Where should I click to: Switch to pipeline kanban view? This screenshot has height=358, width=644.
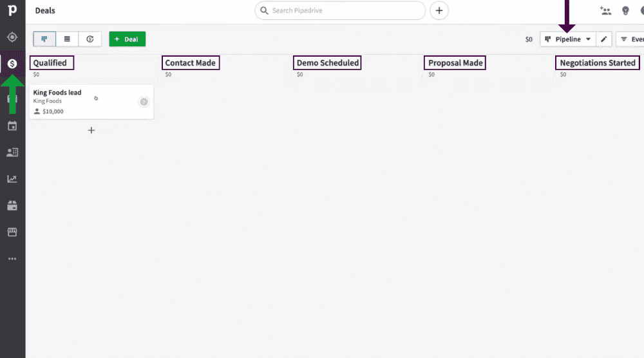point(44,39)
